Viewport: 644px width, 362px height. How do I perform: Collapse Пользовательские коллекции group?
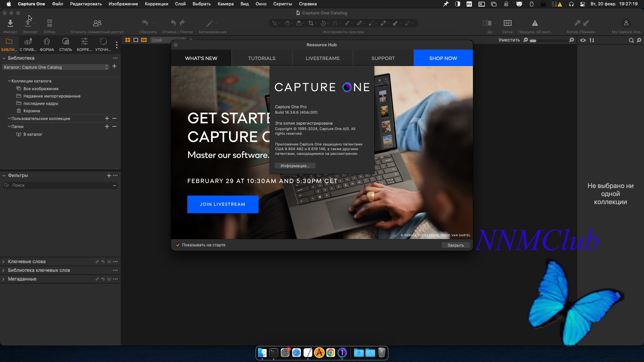9,119
